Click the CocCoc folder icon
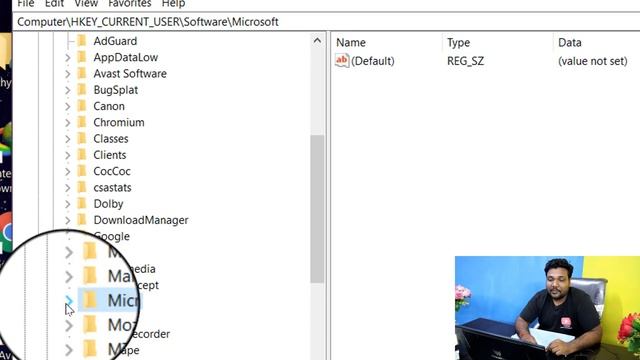 82,171
